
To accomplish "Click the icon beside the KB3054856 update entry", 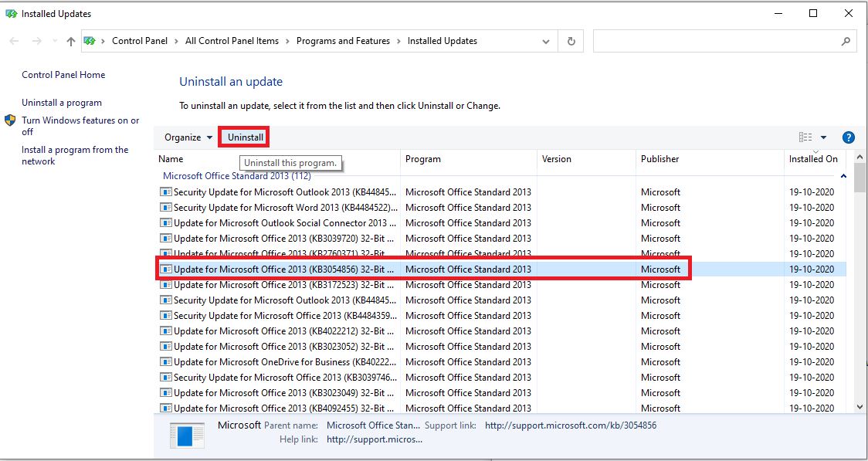I will coord(166,269).
